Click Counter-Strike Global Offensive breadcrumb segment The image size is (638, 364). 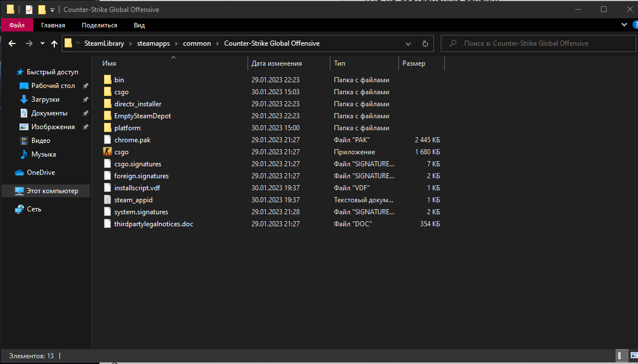coord(272,43)
